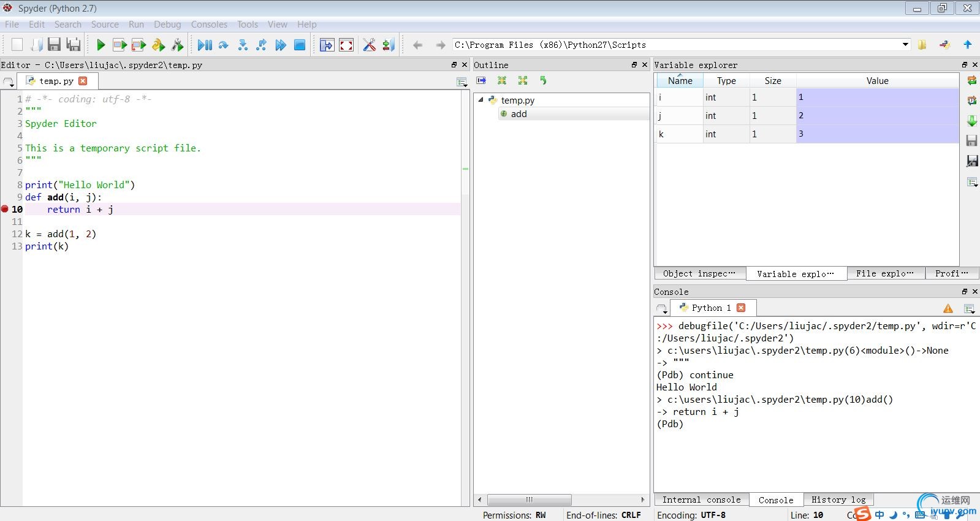Go back to the previous cursor position

pos(417,45)
